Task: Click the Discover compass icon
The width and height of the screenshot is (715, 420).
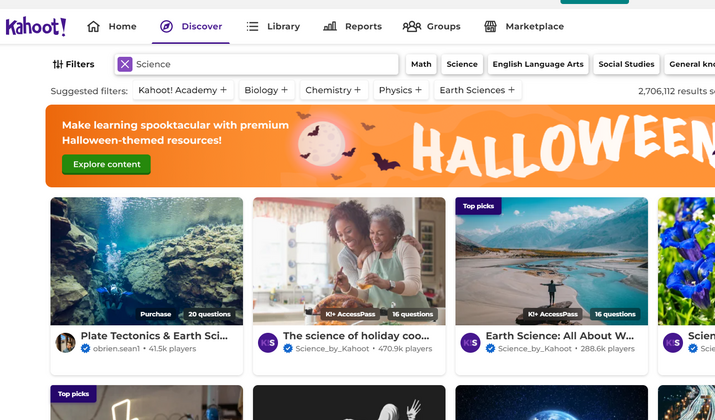Action: tap(166, 26)
